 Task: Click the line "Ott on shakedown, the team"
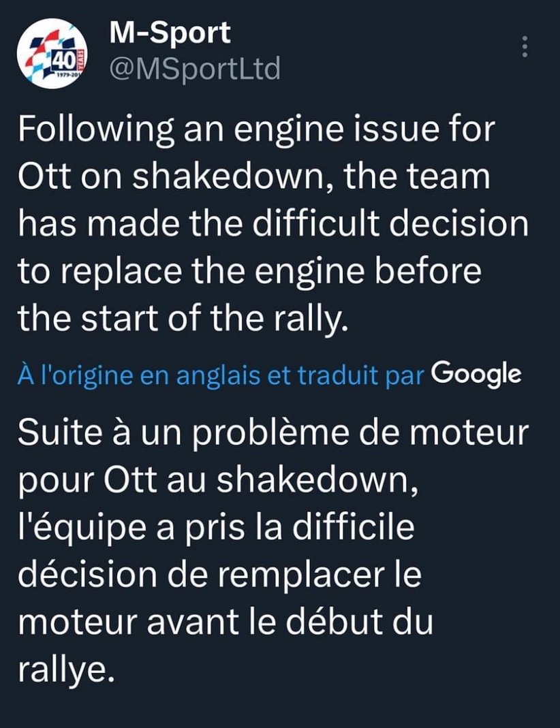pyautogui.click(x=253, y=177)
